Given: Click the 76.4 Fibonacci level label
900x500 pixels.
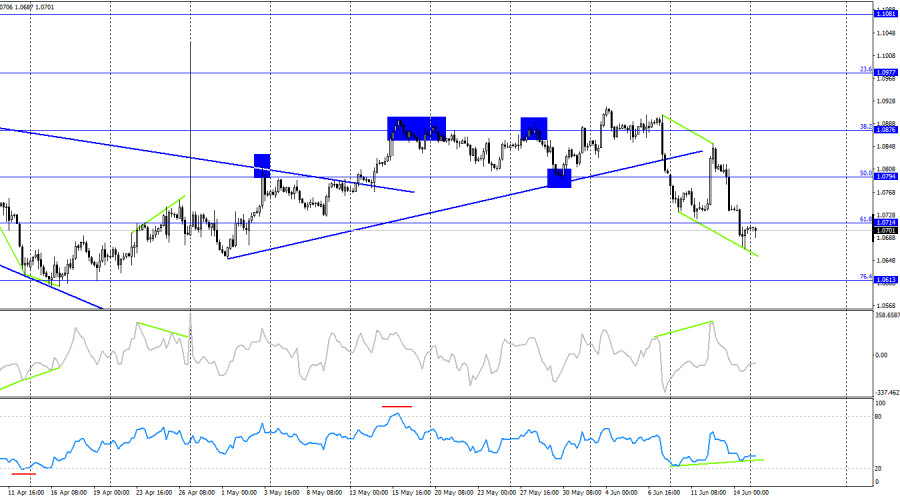Looking at the screenshot, I should click(x=866, y=277).
